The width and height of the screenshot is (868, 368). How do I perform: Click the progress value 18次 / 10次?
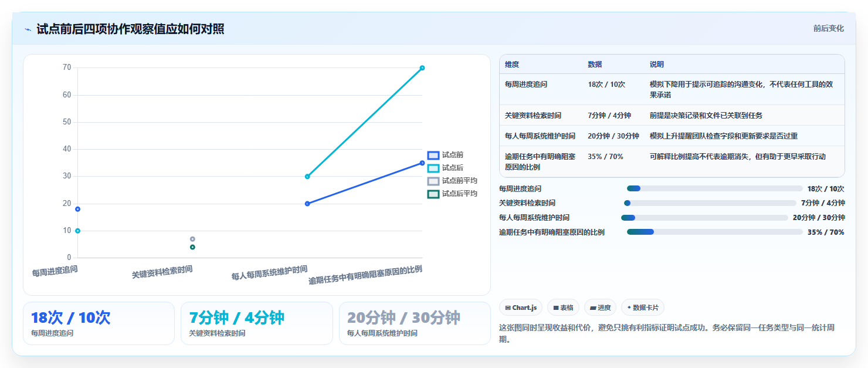pyautogui.click(x=826, y=189)
